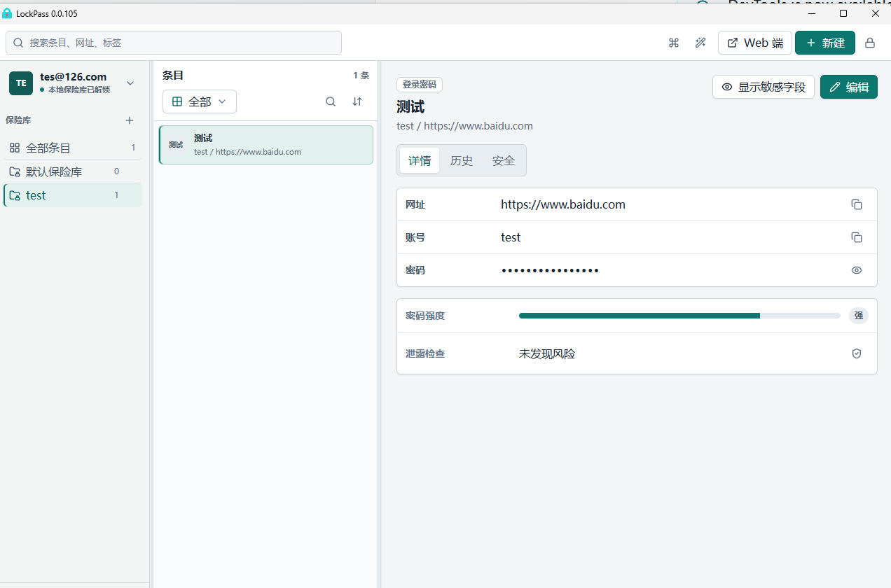Click the 1 条 entries count
891x588 pixels.
click(361, 76)
